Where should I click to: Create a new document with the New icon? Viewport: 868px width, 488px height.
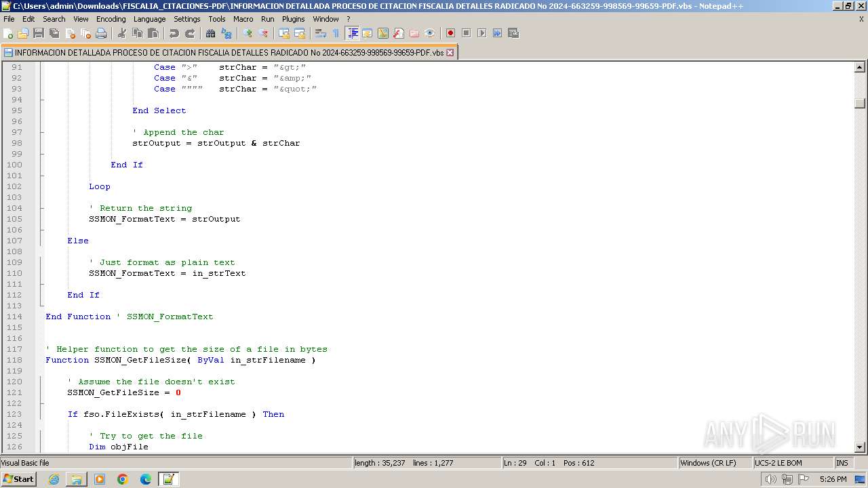(x=9, y=33)
